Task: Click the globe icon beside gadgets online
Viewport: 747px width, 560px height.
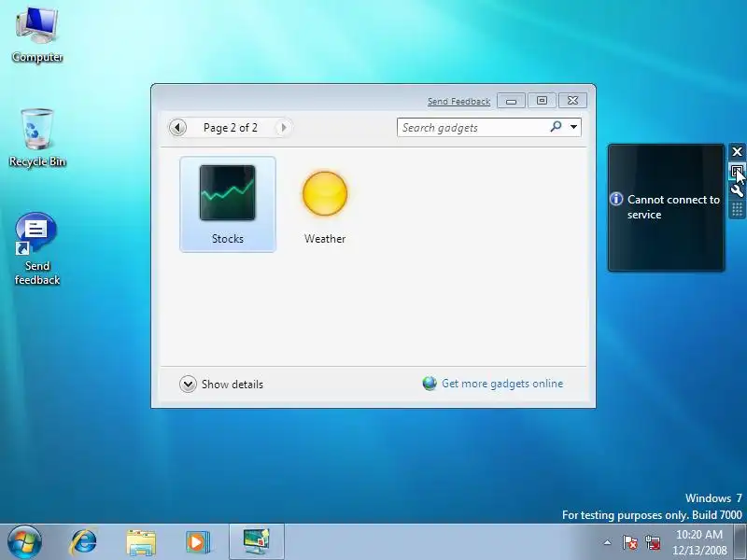Action: point(430,384)
